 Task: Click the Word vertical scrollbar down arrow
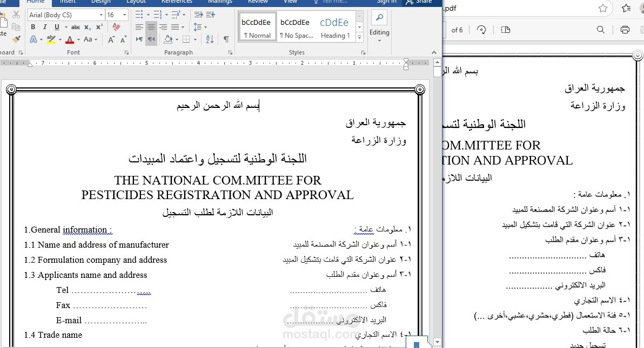pos(438,342)
